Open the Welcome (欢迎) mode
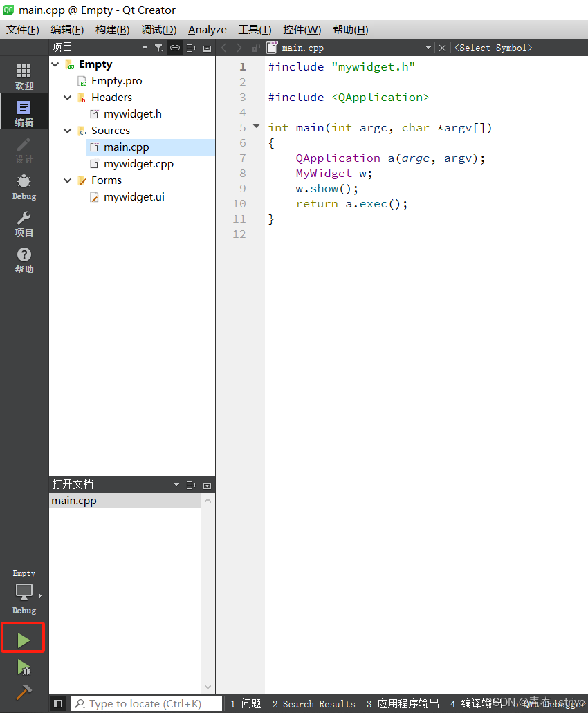 point(24,76)
